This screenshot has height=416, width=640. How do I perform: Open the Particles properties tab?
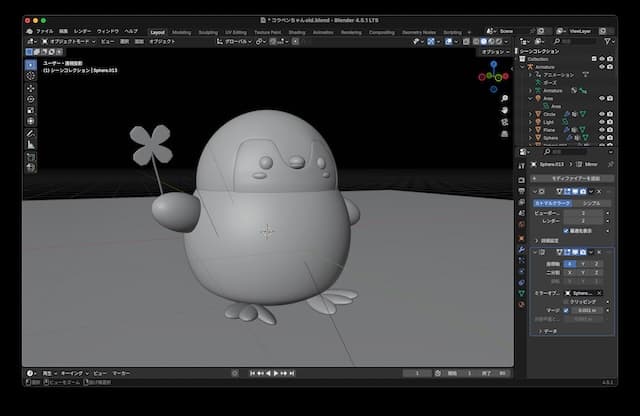pos(522,260)
